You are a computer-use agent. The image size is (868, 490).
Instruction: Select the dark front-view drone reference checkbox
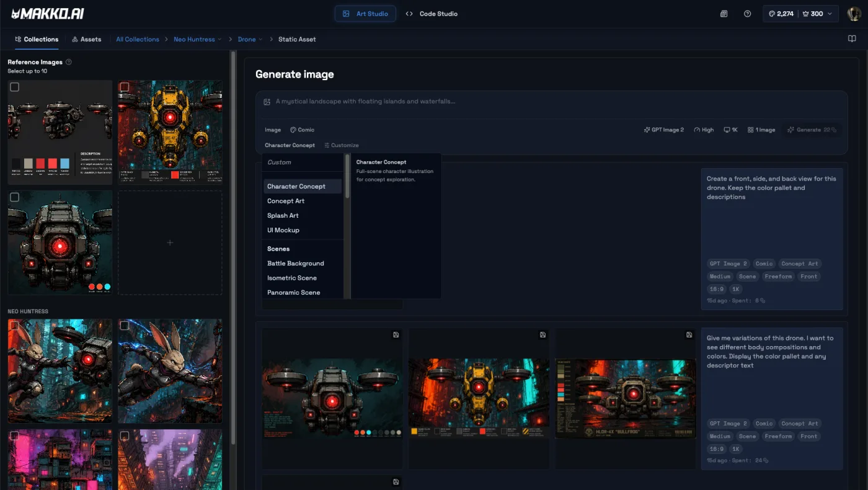15,197
